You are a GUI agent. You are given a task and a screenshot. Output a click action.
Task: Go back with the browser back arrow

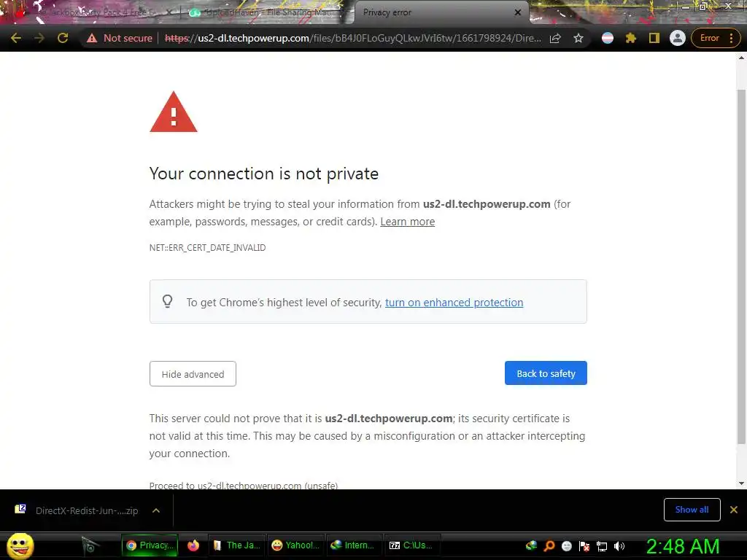tap(16, 38)
